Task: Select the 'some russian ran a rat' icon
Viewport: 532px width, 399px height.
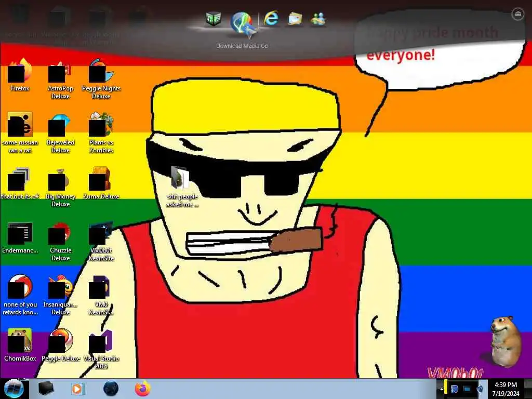Action: pos(20,132)
